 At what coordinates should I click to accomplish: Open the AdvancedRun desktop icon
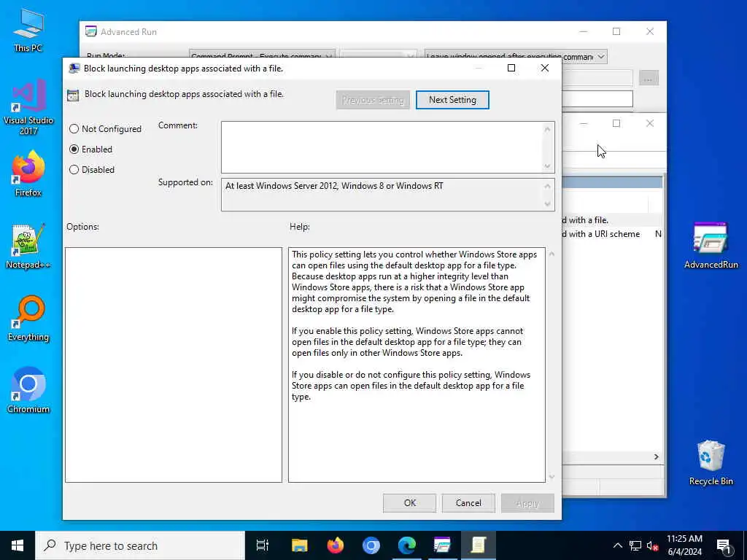pyautogui.click(x=711, y=246)
